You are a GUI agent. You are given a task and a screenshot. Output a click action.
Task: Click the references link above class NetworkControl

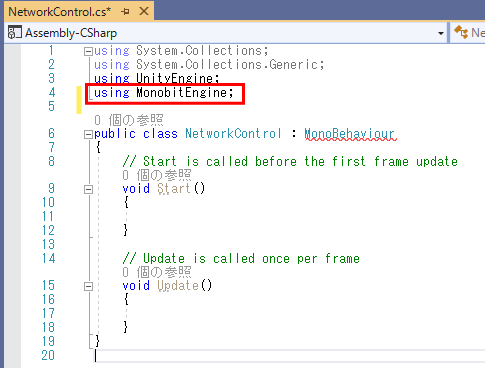point(129,120)
